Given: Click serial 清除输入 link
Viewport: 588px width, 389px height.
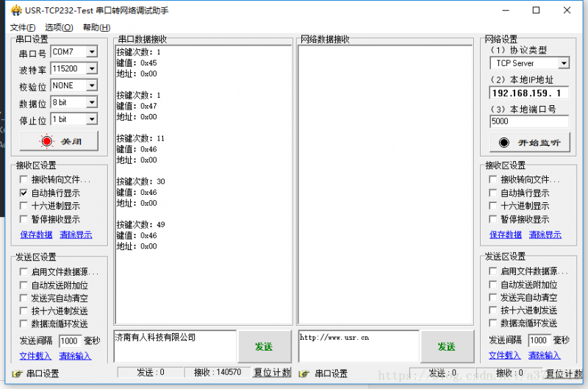Looking at the screenshot, I should coord(75,356).
